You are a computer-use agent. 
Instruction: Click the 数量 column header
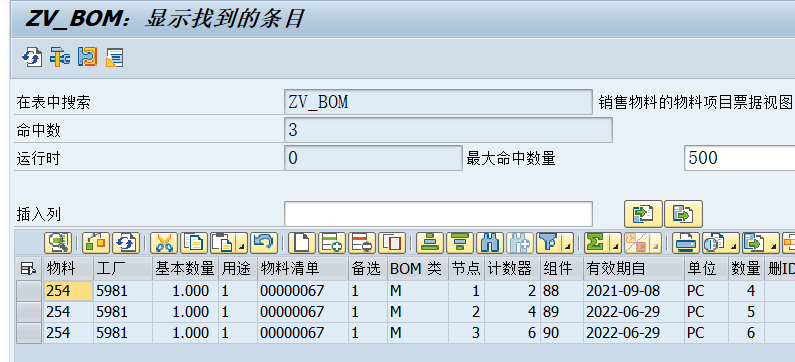[x=746, y=269]
